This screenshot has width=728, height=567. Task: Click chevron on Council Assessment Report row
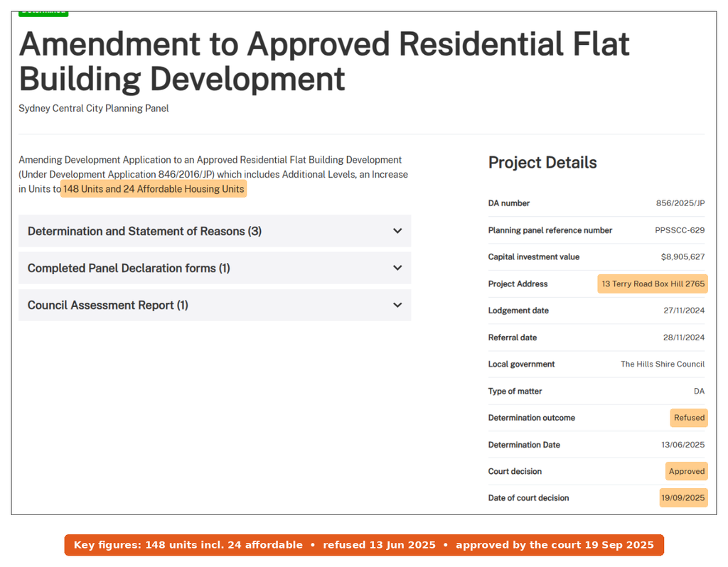tap(397, 305)
